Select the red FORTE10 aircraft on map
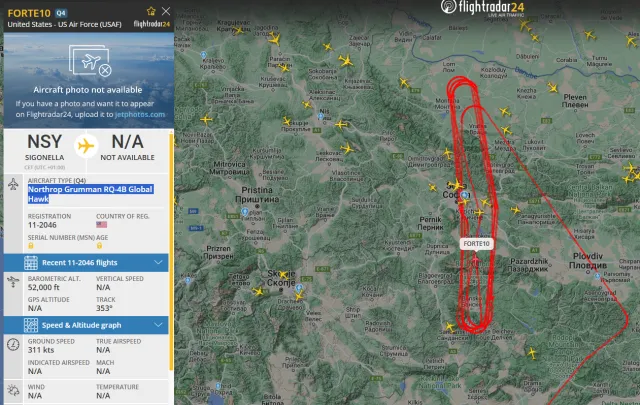This screenshot has width=640, height=405. point(476,260)
